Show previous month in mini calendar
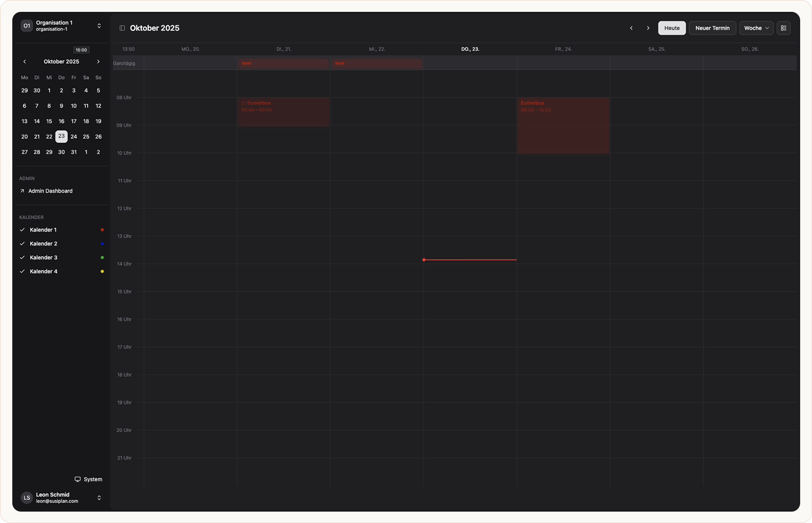 pos(25,62)
